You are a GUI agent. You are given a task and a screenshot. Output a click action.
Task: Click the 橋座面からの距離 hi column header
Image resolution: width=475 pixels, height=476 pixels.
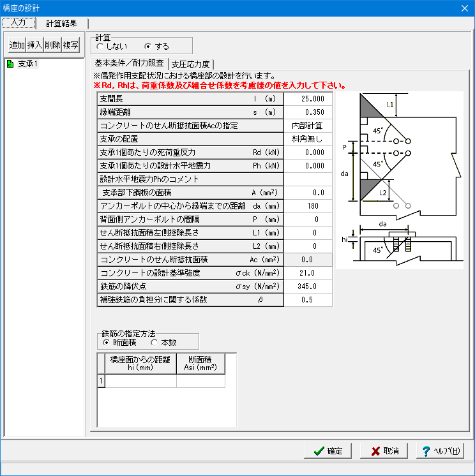[140, 363]
